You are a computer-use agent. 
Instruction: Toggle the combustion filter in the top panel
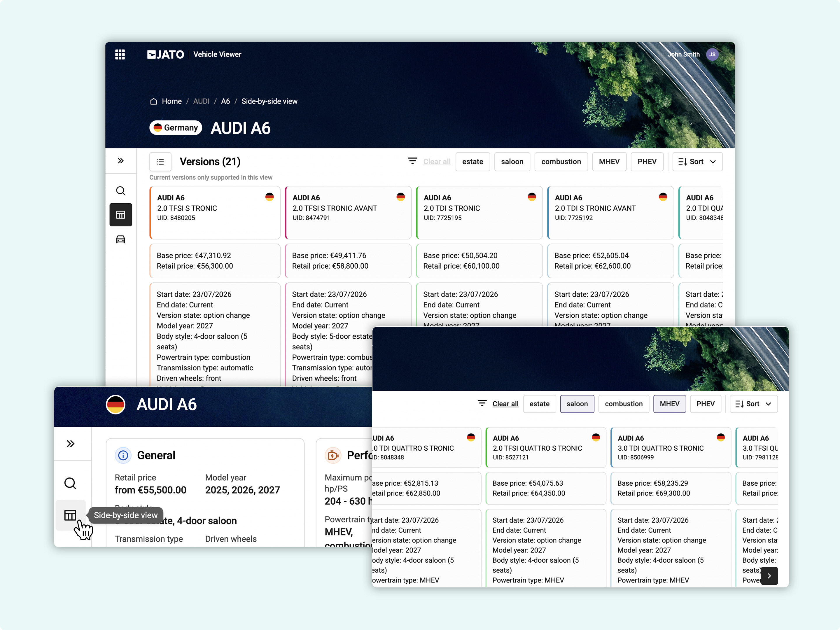coord(561,162)
